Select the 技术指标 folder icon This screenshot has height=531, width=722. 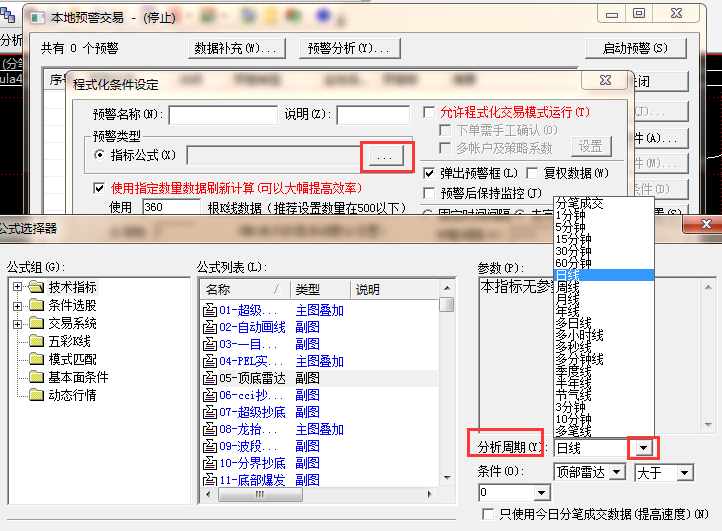[38, 287]
